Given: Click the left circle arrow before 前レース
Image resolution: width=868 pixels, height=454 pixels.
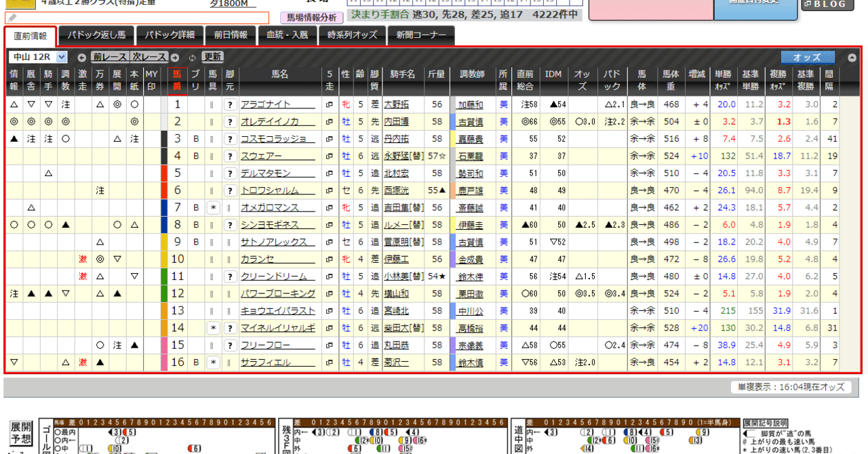Looking at the screenshot, I should (83, 58).
